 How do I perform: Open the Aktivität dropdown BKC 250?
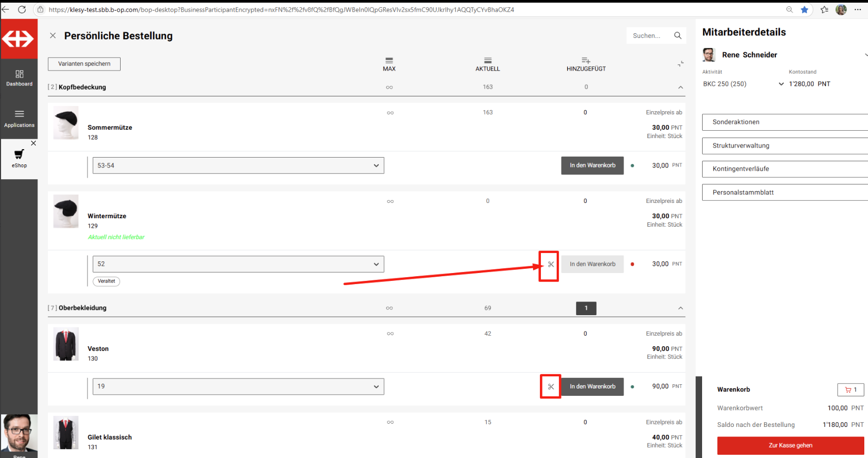pos(744,84)
